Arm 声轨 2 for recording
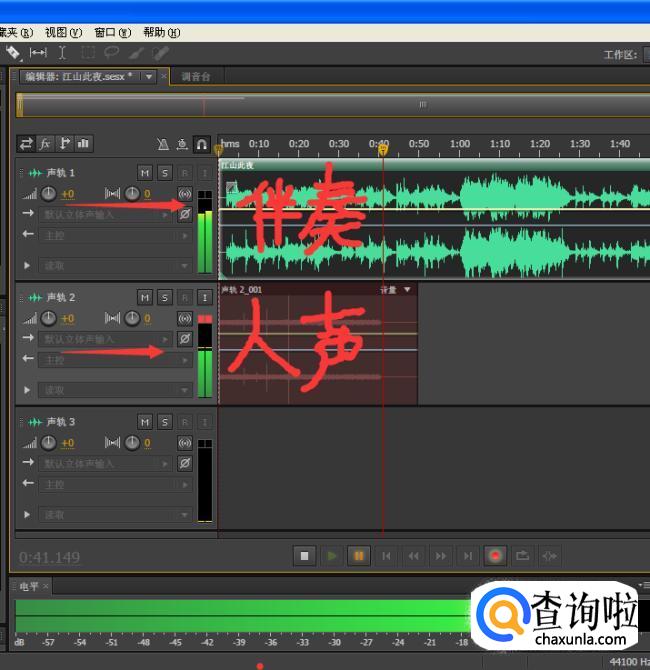The width and height of the screenshot is (650, 670). point(185,297)
